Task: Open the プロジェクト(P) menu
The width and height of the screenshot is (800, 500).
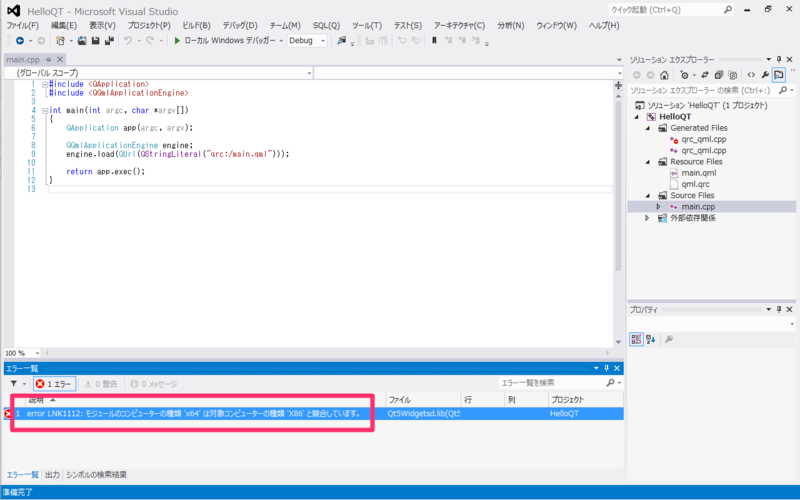Action: tap(149, 25)
